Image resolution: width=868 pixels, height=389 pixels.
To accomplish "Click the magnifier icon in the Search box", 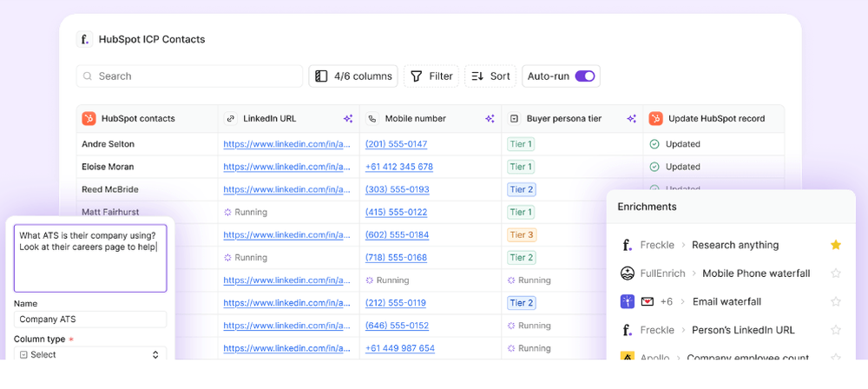I will tap(88, 76).
